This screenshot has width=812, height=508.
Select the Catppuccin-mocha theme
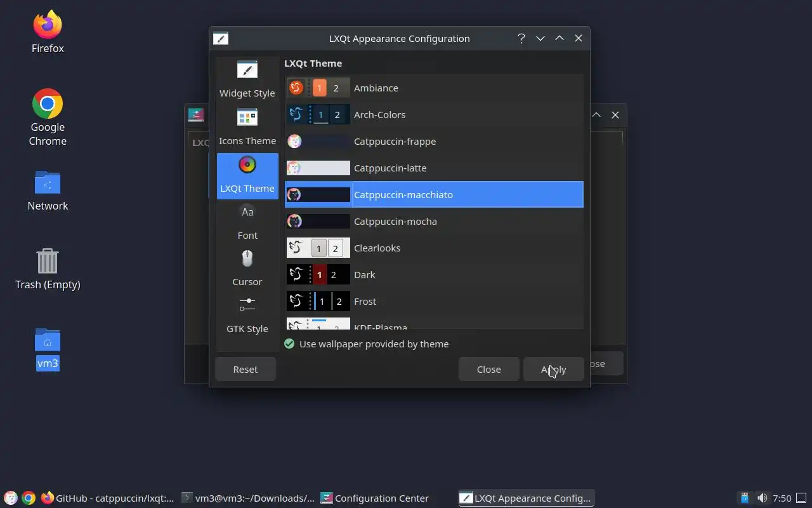[434, 222]
